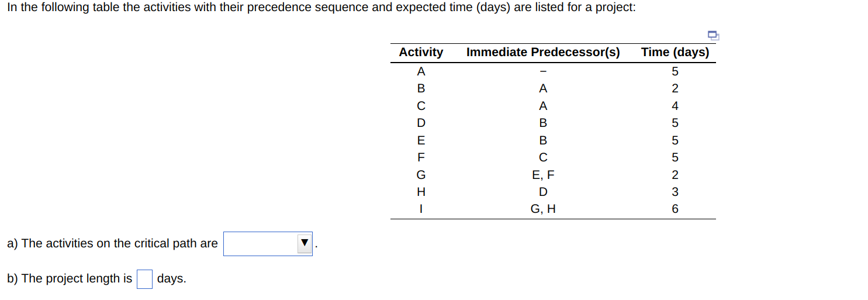Open the table pop-out icon above Time column
The width and height of the screenshot is (868, 300).
point(713,35)
